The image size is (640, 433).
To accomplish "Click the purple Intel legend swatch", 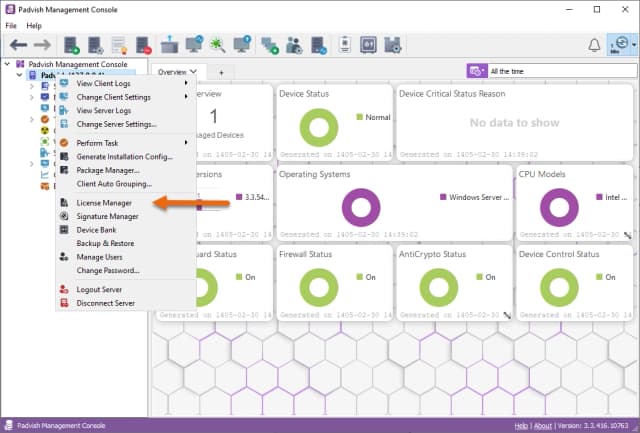I will pos(599,197).
